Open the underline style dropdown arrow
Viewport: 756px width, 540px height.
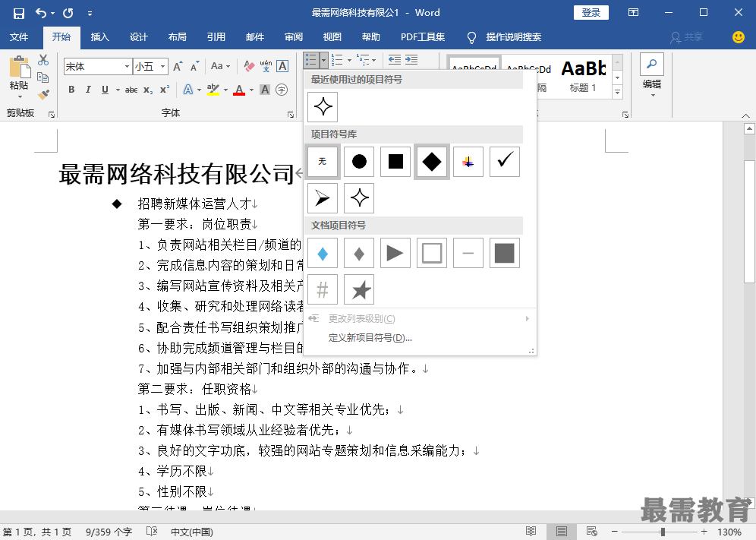point(118,90)
